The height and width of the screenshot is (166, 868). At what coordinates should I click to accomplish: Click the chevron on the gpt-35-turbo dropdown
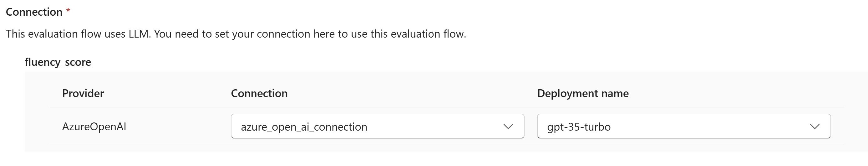[x=815, y=127]
